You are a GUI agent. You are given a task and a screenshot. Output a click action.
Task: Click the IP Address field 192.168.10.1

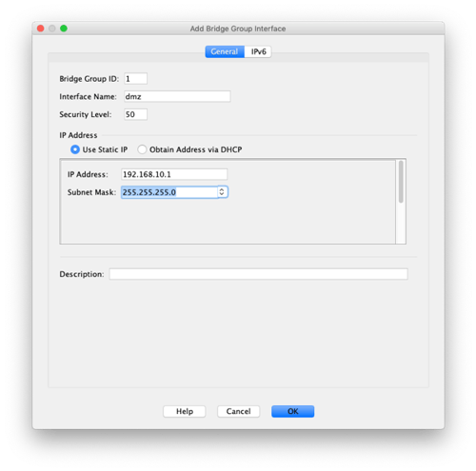pos(174,174)
